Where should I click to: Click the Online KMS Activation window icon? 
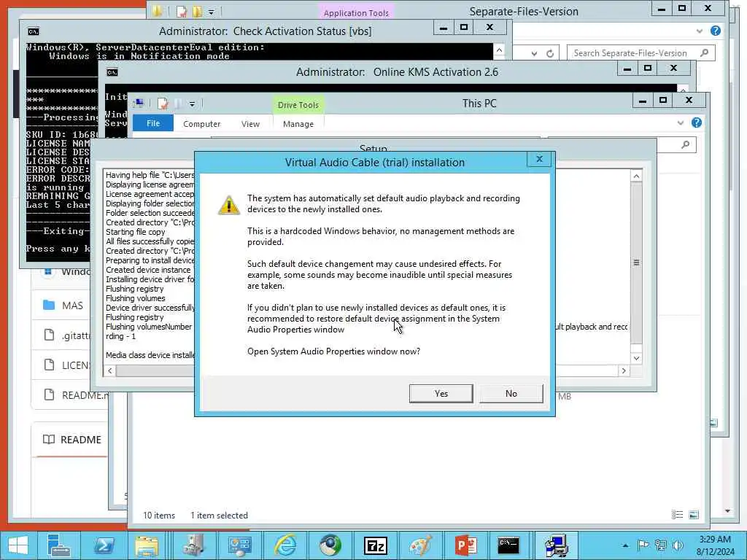112,72
